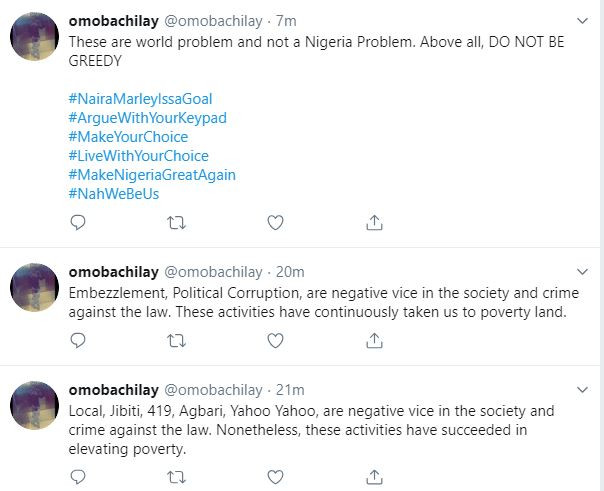The height and width of the screenshot is (491, 604).
Task: Open the 20m timestamp permalink
Action: pos(290,272)
